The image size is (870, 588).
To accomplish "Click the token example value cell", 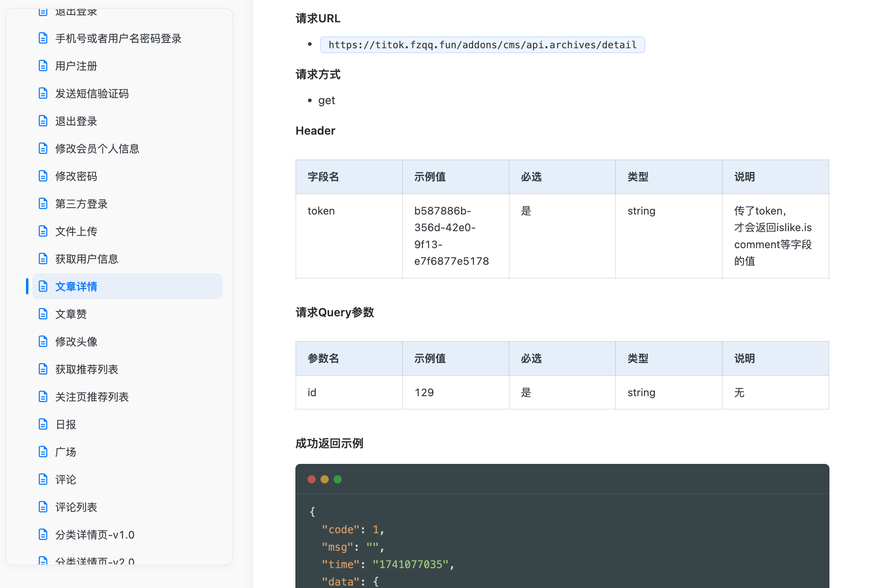I will click(451, 236).
